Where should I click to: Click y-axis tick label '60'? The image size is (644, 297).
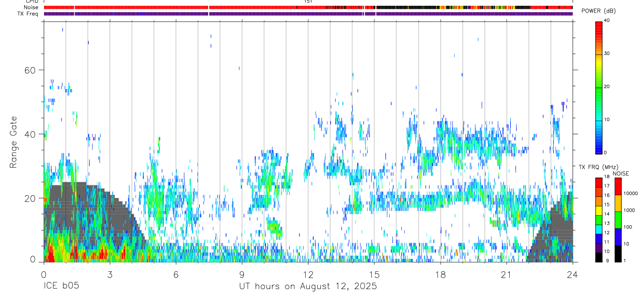coord(31,70)
